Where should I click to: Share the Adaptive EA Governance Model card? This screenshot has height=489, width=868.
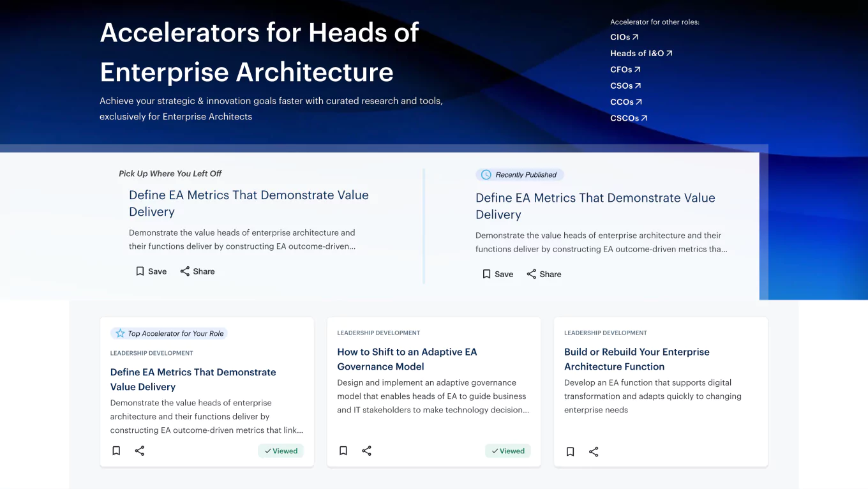[x=366, y=450]
